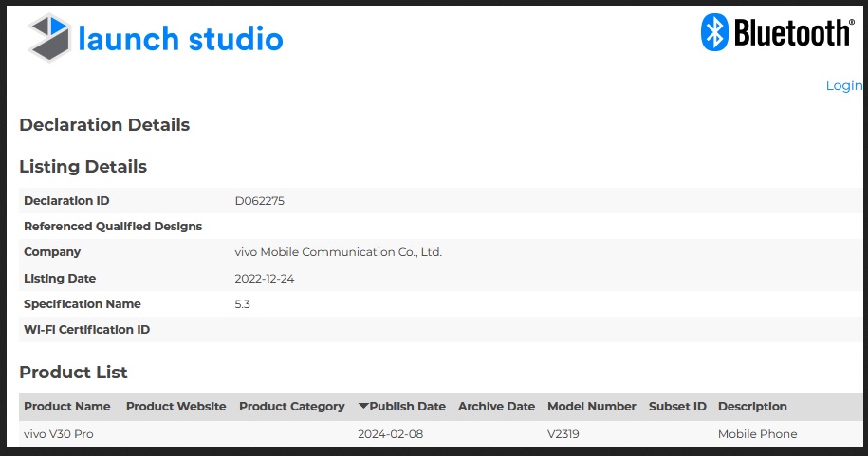The image size is (868, 456).
Task: Select the Mobile Phone description cell
Action: click(x=757, y=434)
